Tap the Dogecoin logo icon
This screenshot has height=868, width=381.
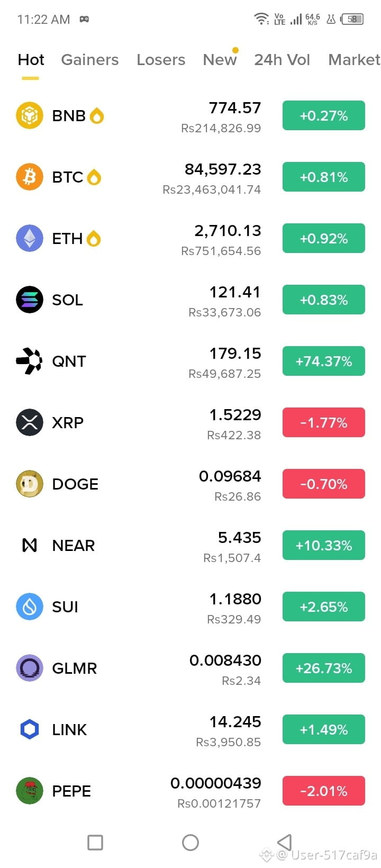(x=30, y=484)
